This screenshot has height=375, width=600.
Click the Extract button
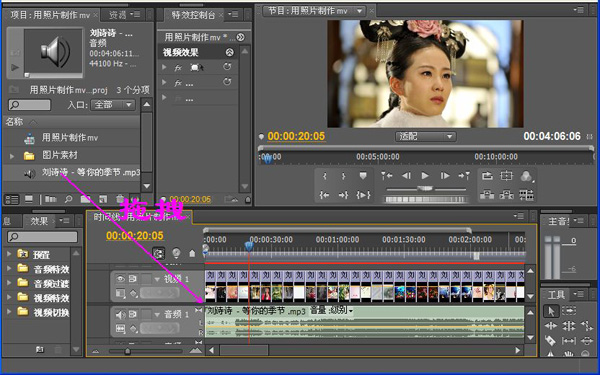pos(506,195)
